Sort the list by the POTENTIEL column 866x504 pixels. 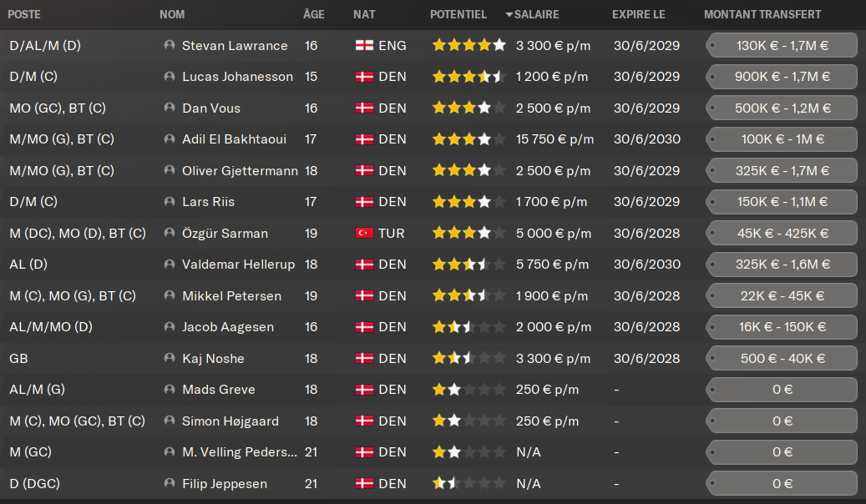click(458, 15)
